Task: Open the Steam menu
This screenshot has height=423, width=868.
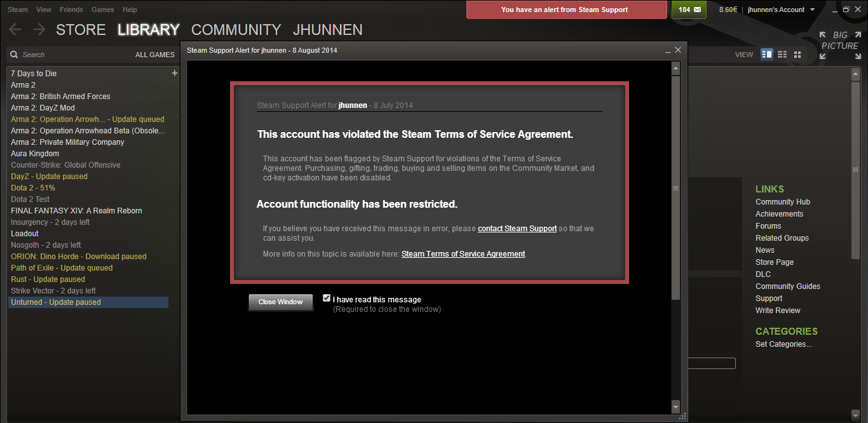Action: coord(18,10)
